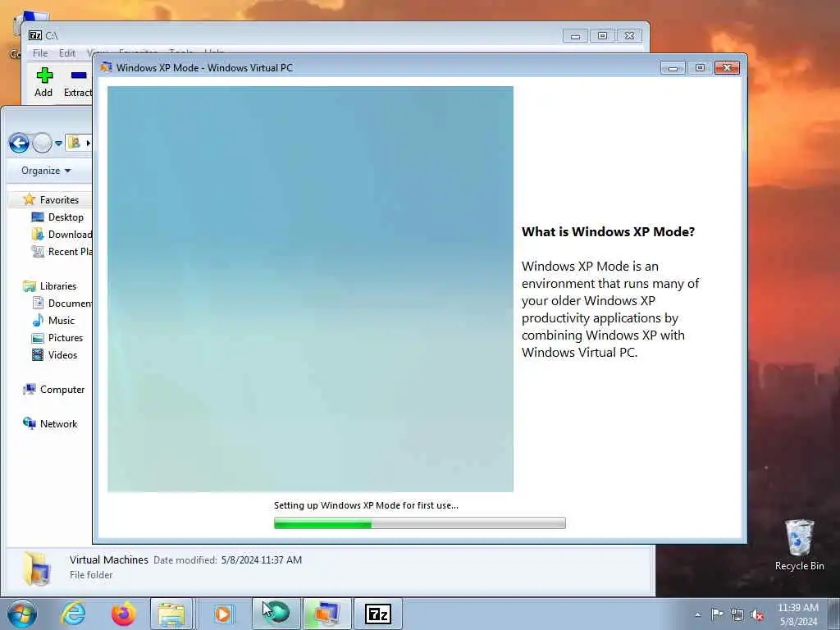Open Explorer recent locations dropdown arrow

pos(58,144)
